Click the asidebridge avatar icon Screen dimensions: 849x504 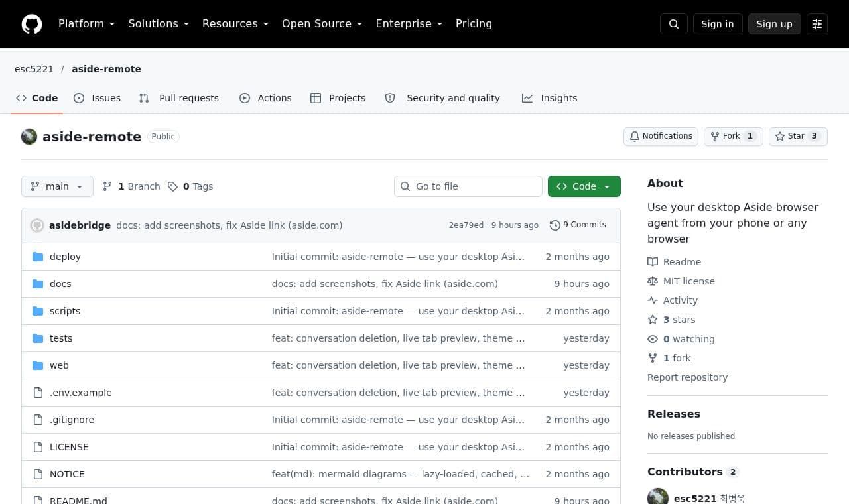click(x=37, y=225)
